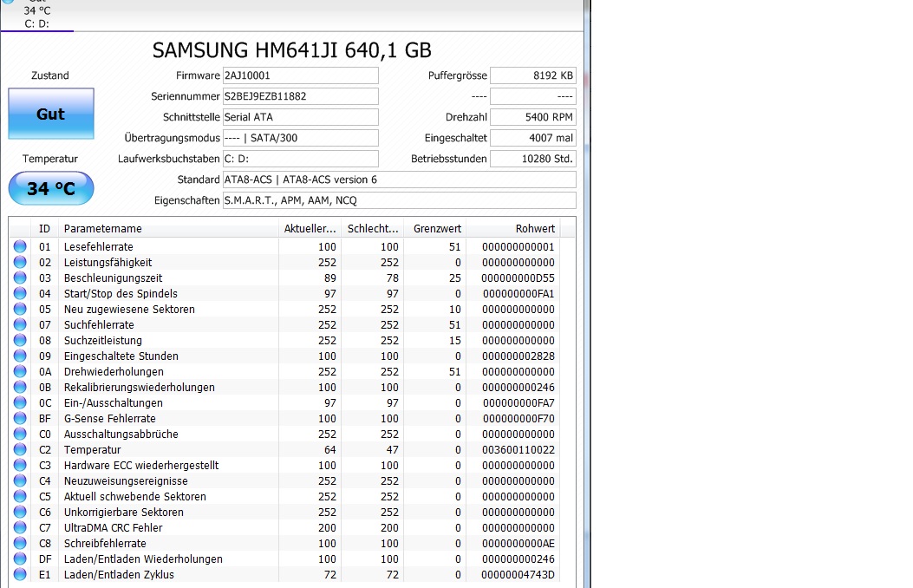Click the Laufwerksbuchstaben C: D: field
The width and height of the screenshot is (913, 588).
pyautogui.click(x=301, y=159)
